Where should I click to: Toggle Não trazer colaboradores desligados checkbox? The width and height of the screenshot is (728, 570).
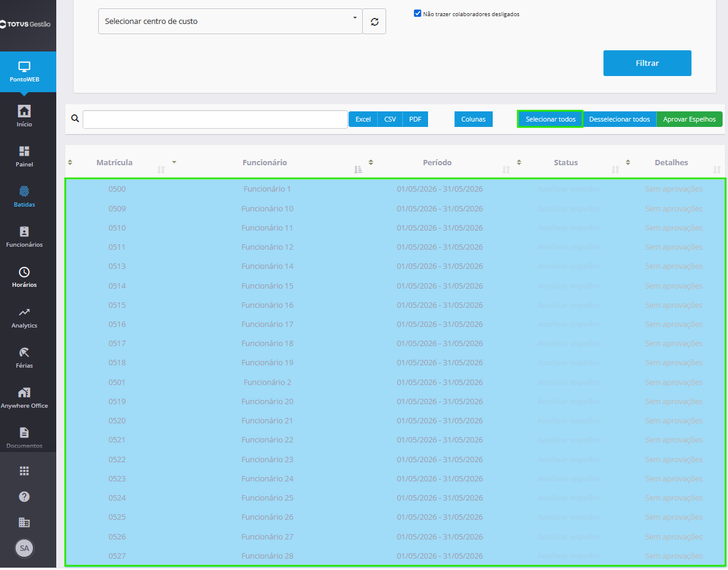tap(418, 13)
